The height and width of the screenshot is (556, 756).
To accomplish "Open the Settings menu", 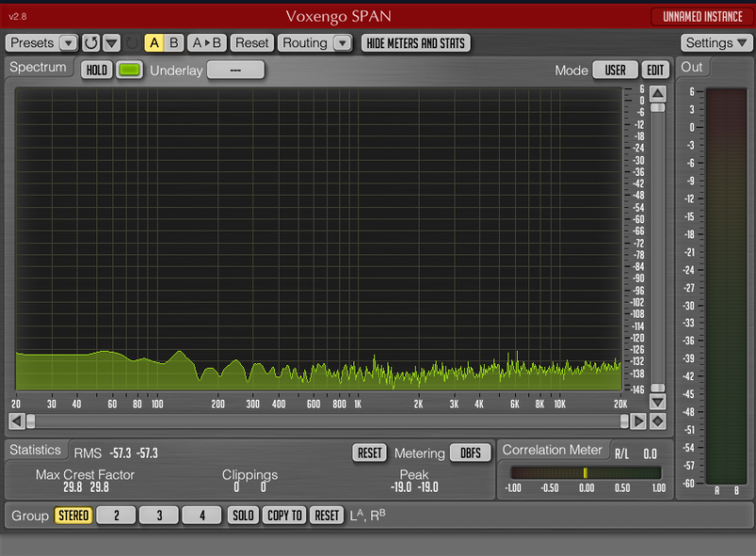I will [x=716, y=43].
